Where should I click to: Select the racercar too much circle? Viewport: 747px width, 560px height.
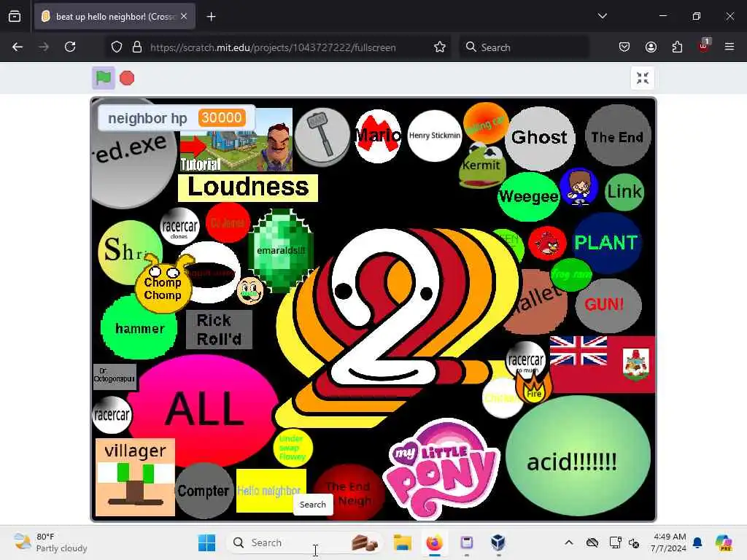point(525,360)
